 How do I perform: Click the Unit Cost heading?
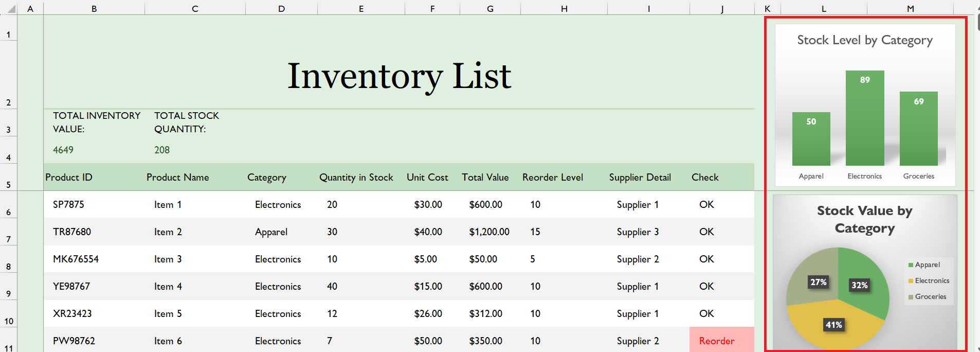tap(427, 177)
